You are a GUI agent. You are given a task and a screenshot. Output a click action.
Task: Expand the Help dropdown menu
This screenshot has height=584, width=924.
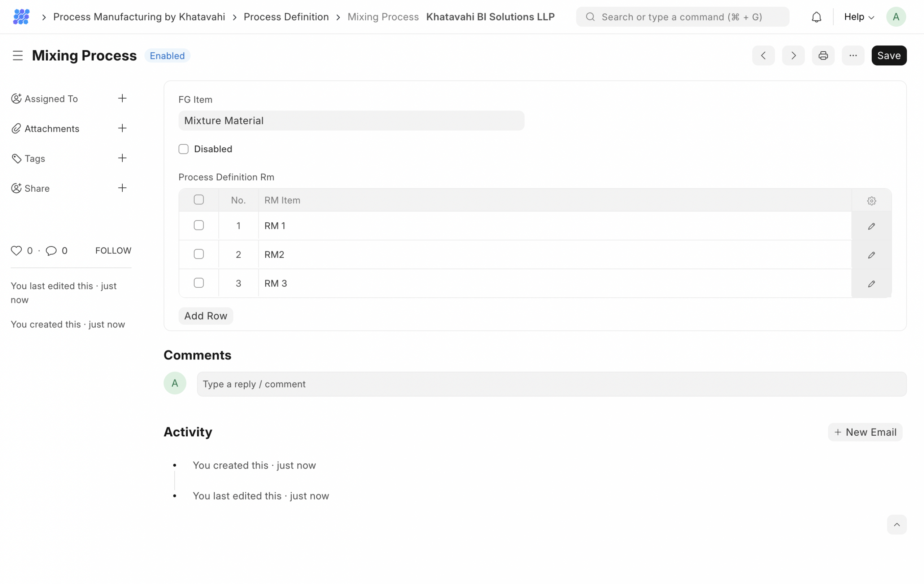tap(859, 17)
